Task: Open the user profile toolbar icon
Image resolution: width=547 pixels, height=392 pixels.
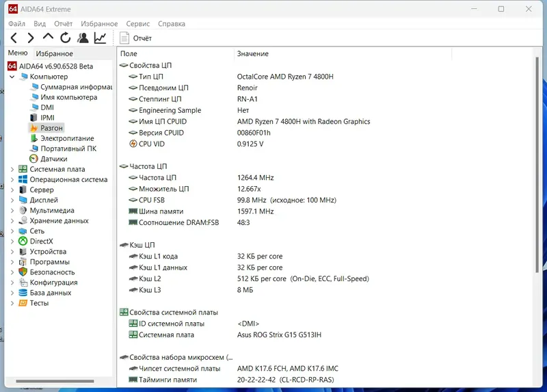Action: pos(83,38)
